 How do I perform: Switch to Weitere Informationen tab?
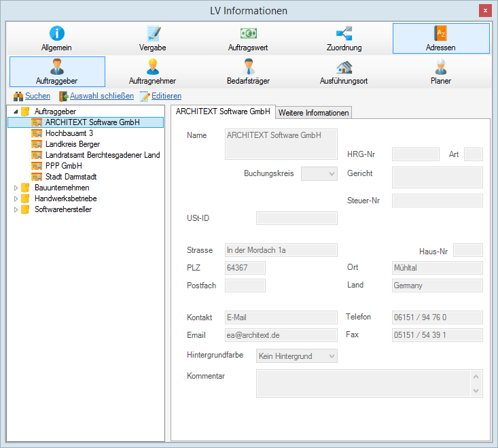(313, 113)
